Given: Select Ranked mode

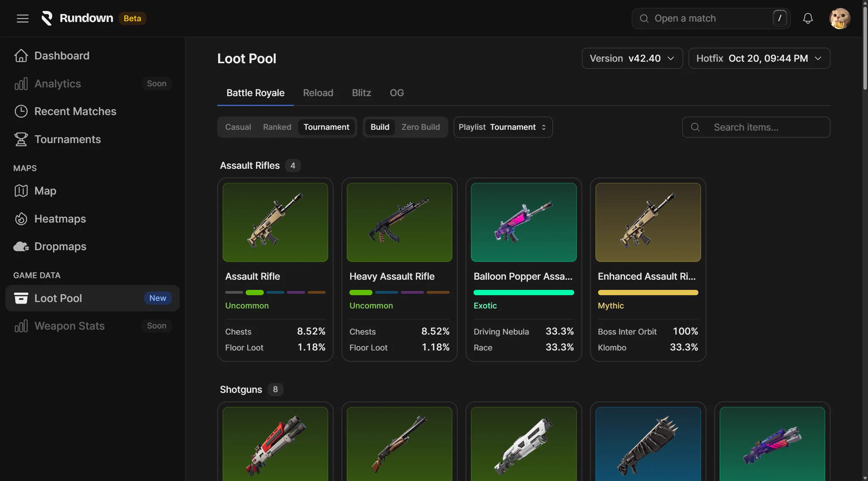Looking at the screenshot, I should click(x=277, y=127).
